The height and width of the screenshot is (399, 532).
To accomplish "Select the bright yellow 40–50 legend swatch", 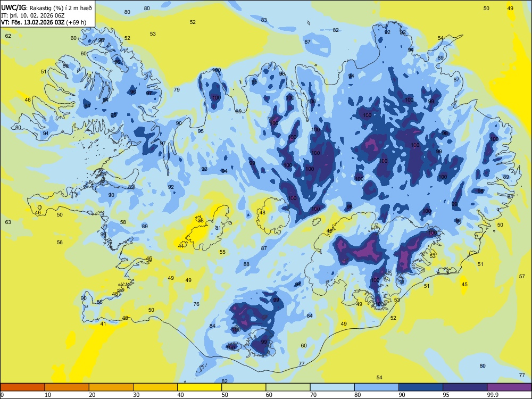I will [199, 387].
